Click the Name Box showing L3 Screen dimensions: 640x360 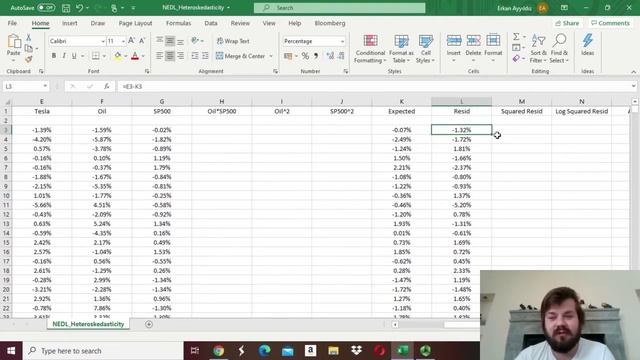coord(25,87)
